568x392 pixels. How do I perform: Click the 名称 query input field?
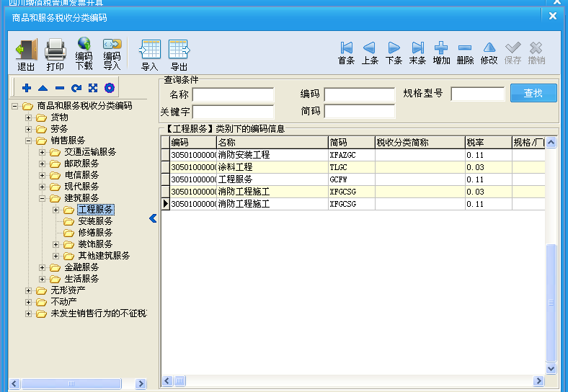[x=233, y=95]
